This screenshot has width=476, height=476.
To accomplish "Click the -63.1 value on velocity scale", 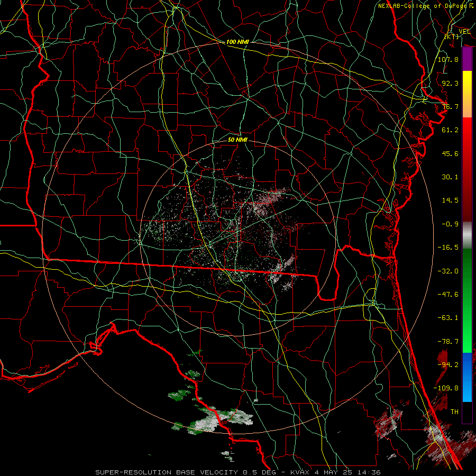I will click(x=448, y=318).
